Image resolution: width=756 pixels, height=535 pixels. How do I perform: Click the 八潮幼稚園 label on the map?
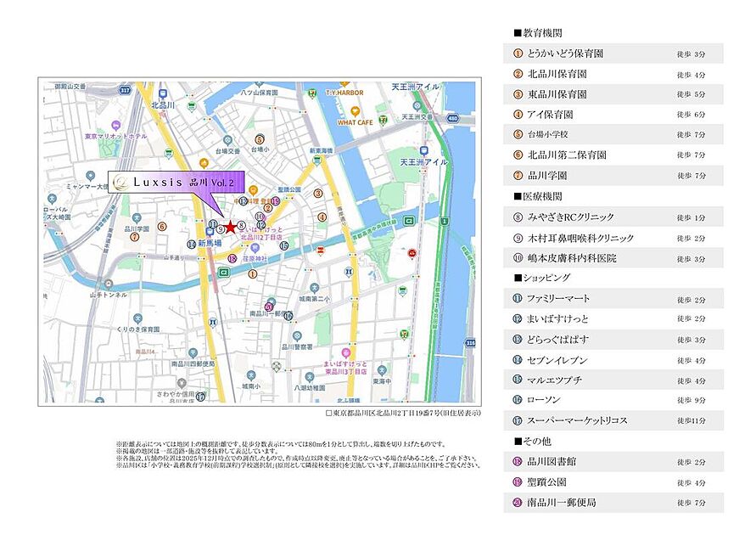click(310, 387)
